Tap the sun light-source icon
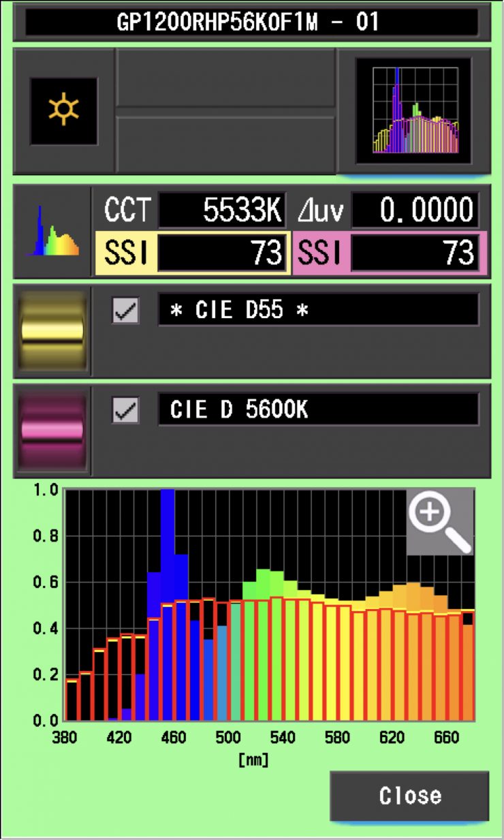 [63, 111]
